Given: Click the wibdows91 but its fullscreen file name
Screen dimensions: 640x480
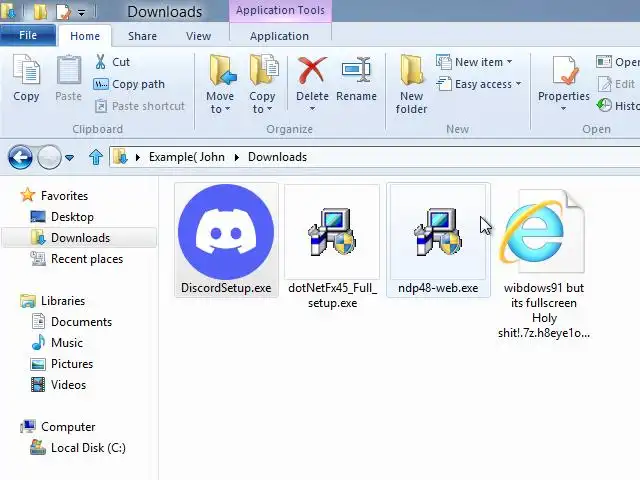Looking at the screenshot, I should (x=544, y=310).
